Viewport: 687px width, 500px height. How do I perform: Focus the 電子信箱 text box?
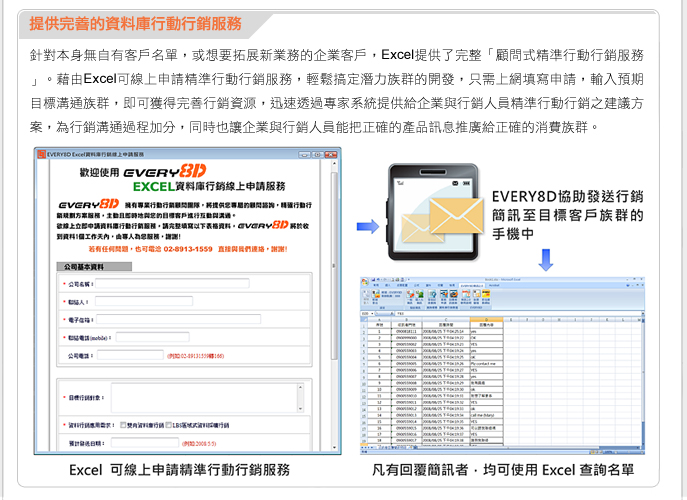tap(178, 319)
